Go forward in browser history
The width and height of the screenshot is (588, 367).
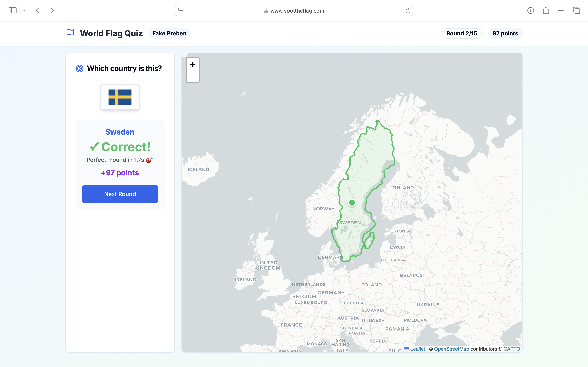coord(52,10)
